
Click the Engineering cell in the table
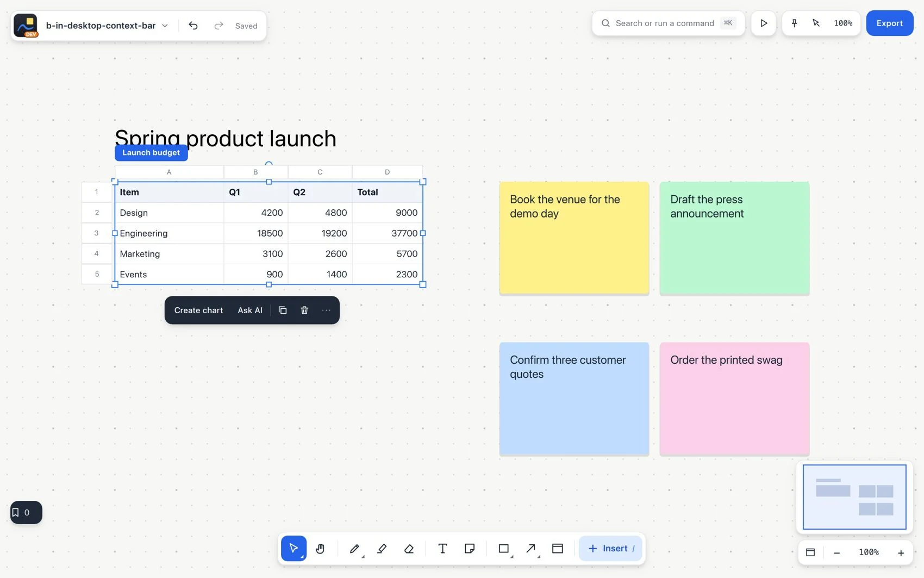point(169,233)
